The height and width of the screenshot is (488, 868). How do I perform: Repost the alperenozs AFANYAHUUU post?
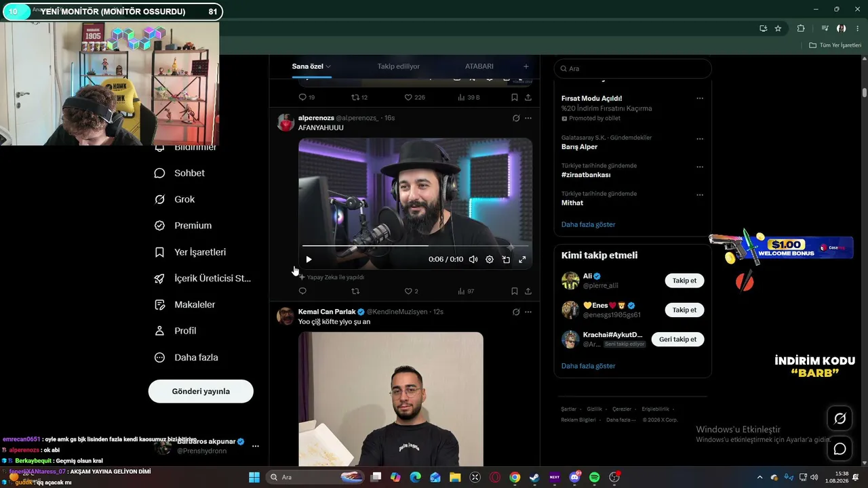pos(355,291)
